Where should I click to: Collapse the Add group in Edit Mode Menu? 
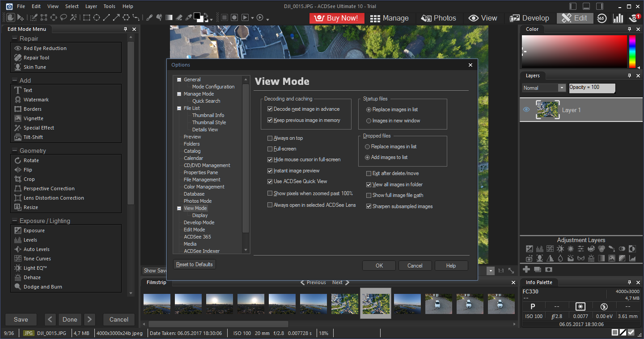pyautogui.click(x=15, y=80)
